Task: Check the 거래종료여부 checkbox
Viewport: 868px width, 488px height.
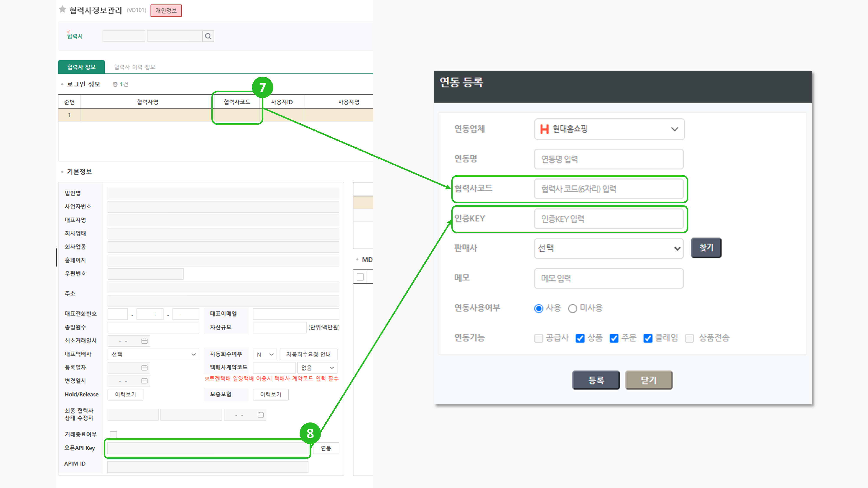Action: pyautogui.click(x=113, y=434)
